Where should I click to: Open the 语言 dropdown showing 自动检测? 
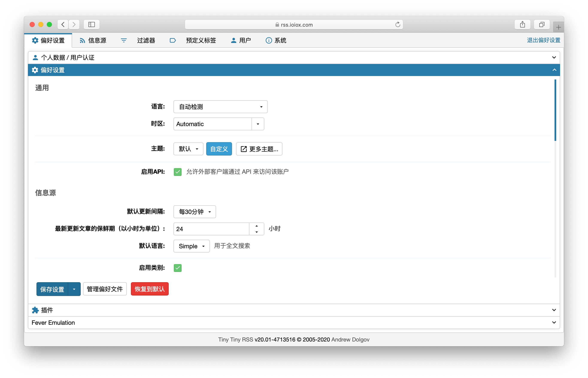pyautogui.click(x=220, y=107)
